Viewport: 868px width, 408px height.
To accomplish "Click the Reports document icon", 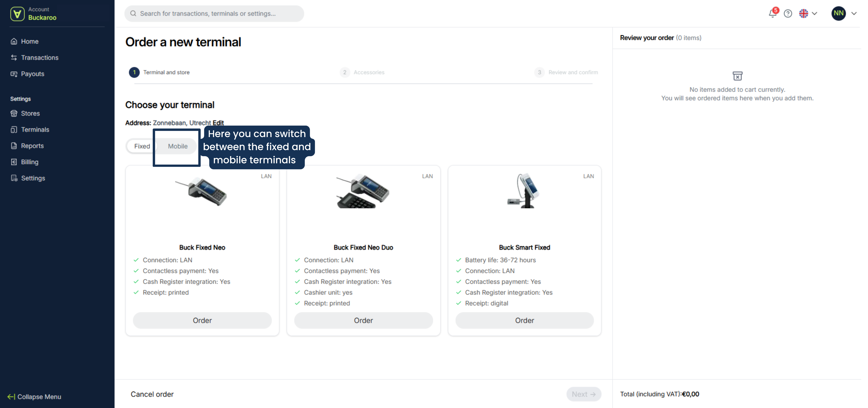I will click(x=14, y=146).
